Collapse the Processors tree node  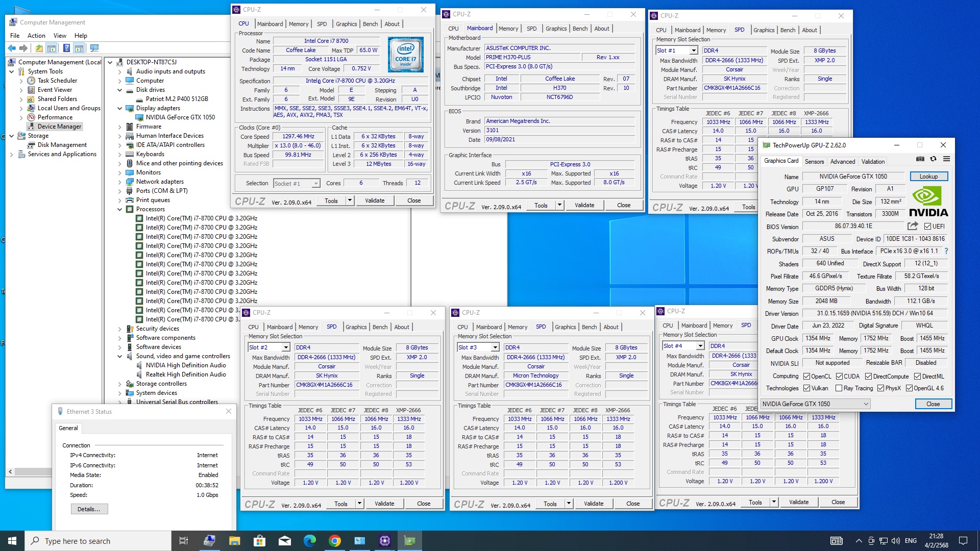[120, 209]
